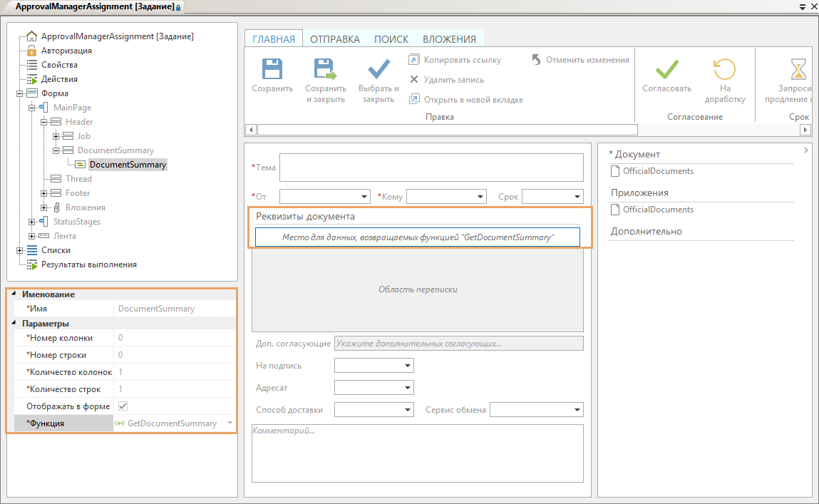Toggle the Отображать в форме checkbox
This screenshot has height=504, width=819.
click(123, 406)
